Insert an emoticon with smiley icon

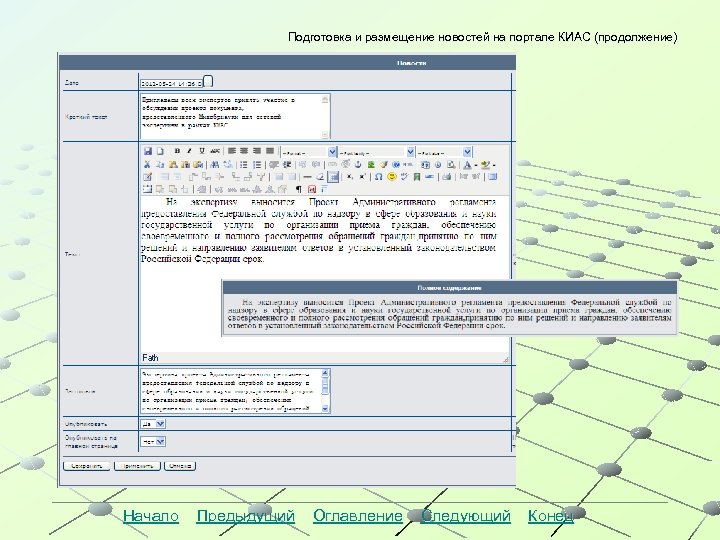[392, 177]
